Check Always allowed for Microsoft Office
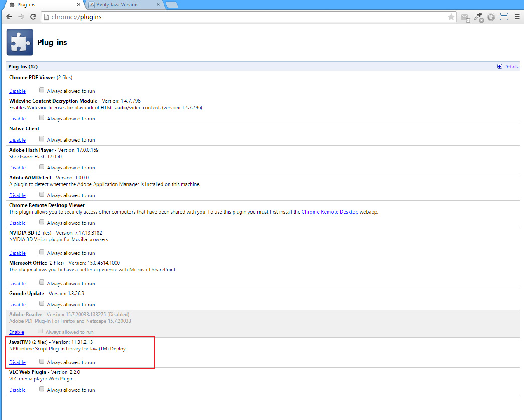 pyautogui.click(x=42, y=282)
